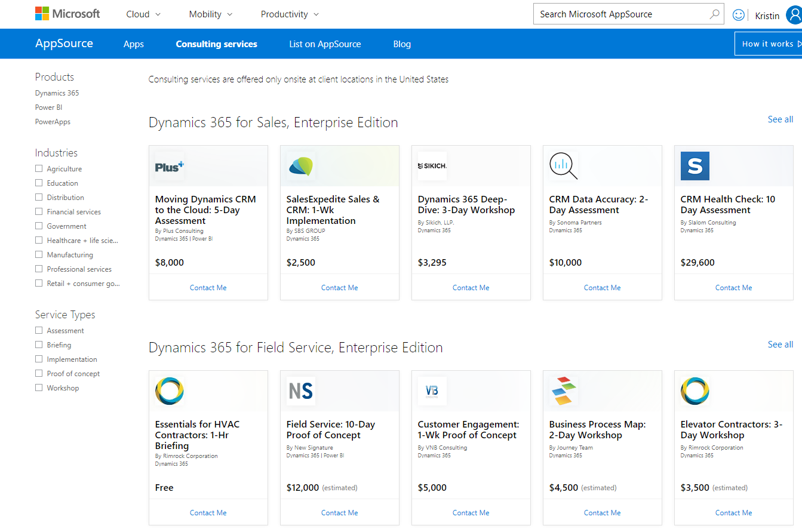Click Contact Me on Customer Engagement card
The width and height of the screenshot is (802, 532).
pos(471,513)
